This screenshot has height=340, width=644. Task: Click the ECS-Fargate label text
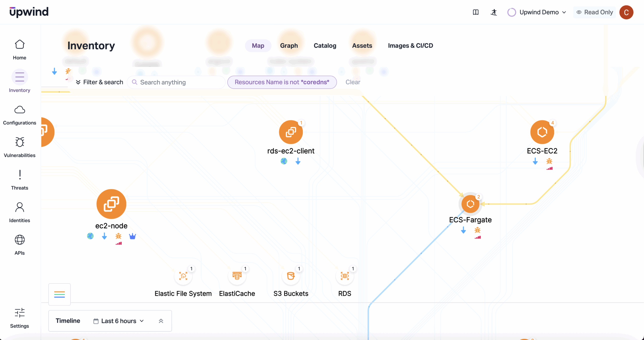[x=470, y=220]
